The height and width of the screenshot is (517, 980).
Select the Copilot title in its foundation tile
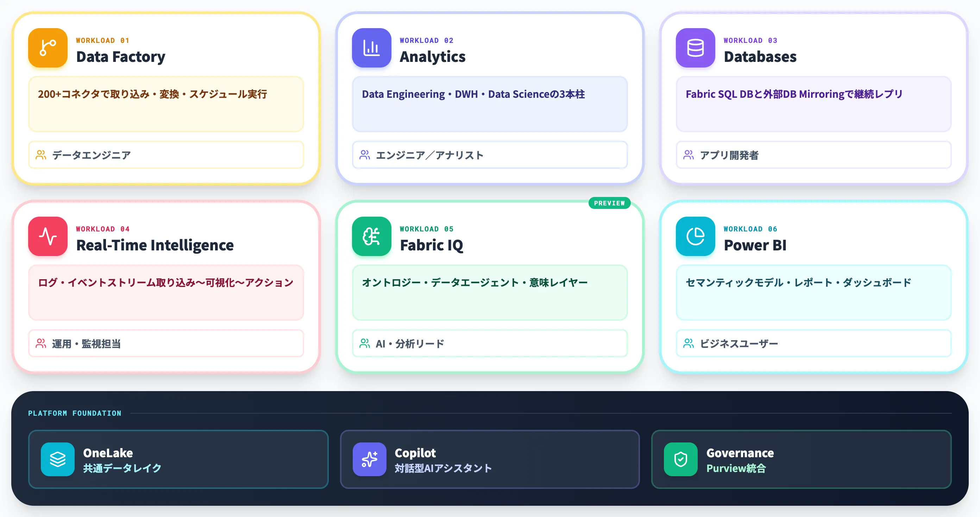(x=415, y=453)
